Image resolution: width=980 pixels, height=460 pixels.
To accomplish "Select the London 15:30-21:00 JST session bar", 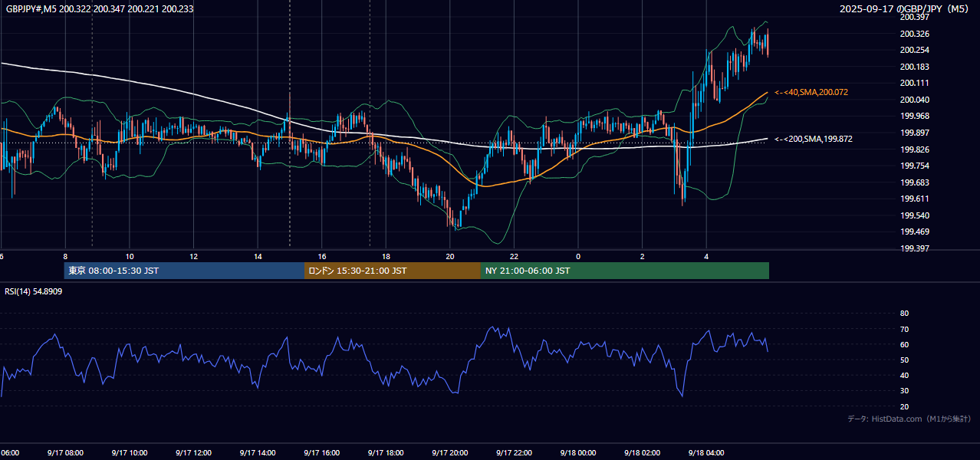I will click(393, 271).
